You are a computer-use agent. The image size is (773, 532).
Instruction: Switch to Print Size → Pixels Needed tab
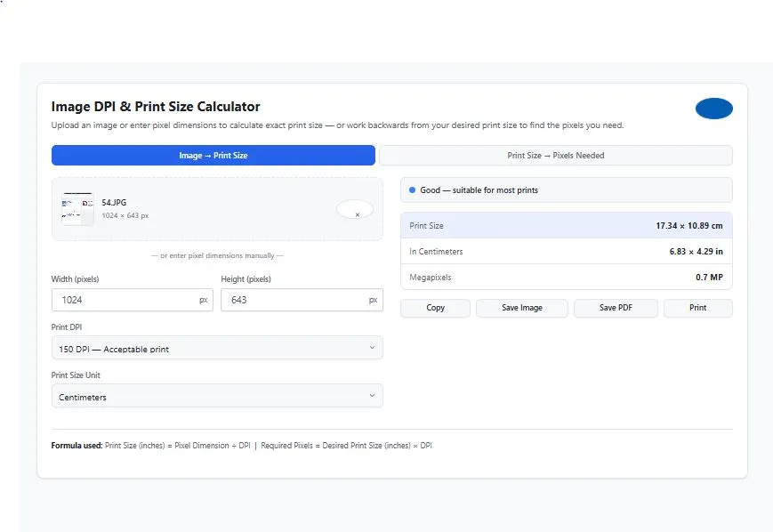[556, 156]
